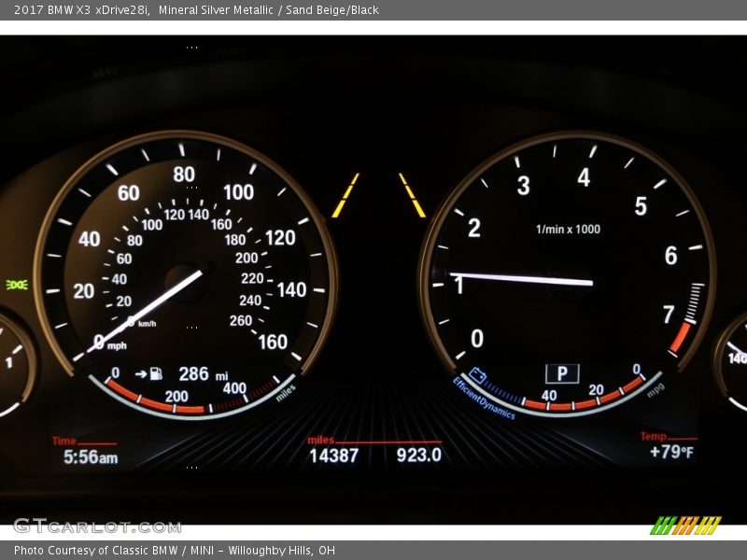
Task: Click the battery icon near EfficientDynamics
Action: 477,375
